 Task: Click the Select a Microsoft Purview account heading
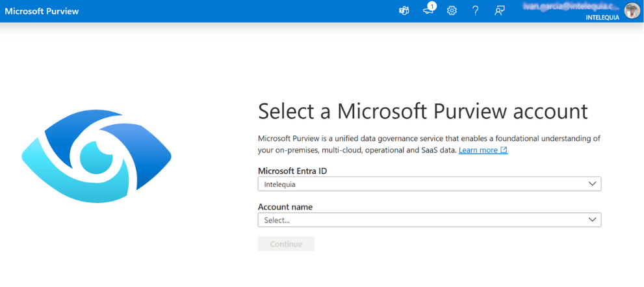(422, 111)
